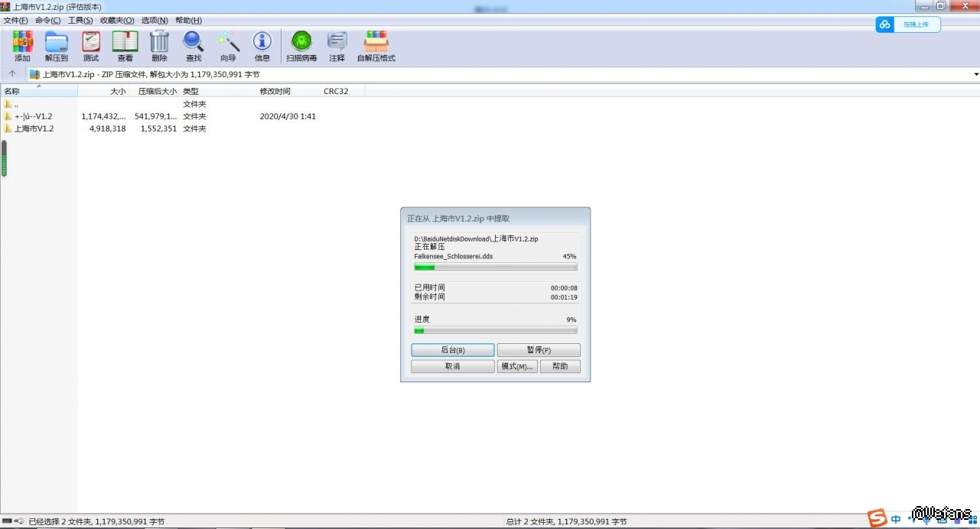Click the Sogou S input method icon
This screenshot has width=980, height=529.
[879, 517]
